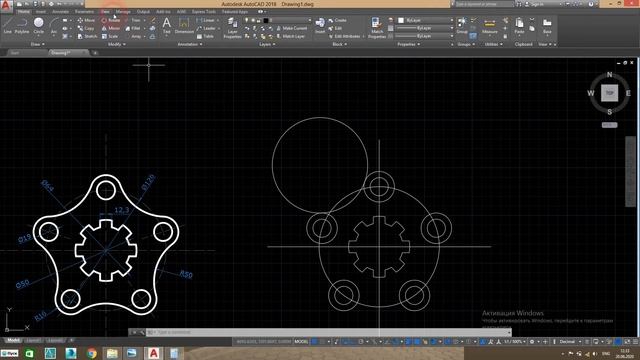Open the AutoCAD application menu
640x360 pixels.
click(x=6, y=6)
